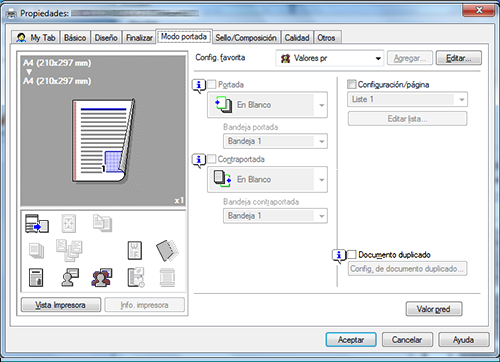Image resolution: width=500 pixels, height=362 pixels.
Task: Expand the Contraportada En Blanco dropdown
Action: 267,180
